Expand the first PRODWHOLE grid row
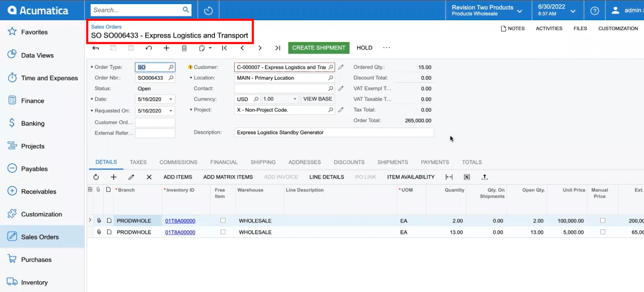 click(x=90, y=220)
